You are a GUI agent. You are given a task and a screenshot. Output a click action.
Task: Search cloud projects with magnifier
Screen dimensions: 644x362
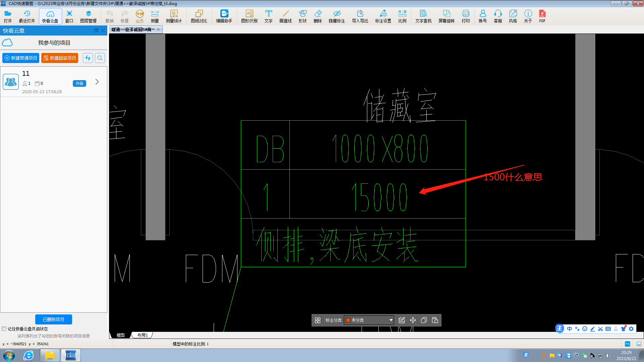point(100,58)
